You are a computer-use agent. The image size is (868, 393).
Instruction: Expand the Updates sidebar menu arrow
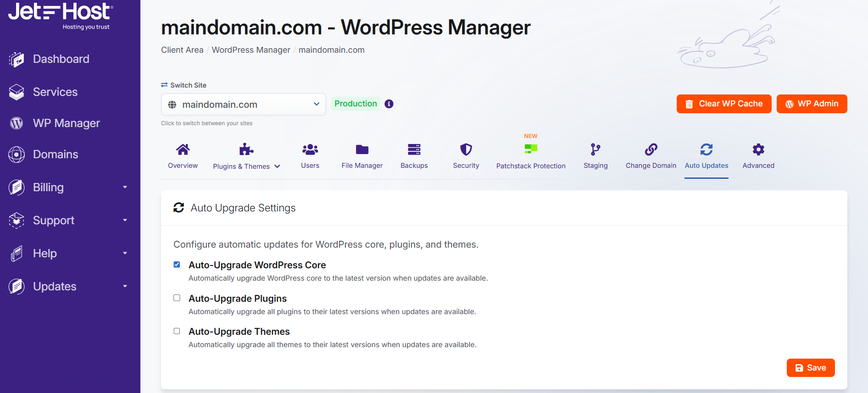(x=125, y=286)
